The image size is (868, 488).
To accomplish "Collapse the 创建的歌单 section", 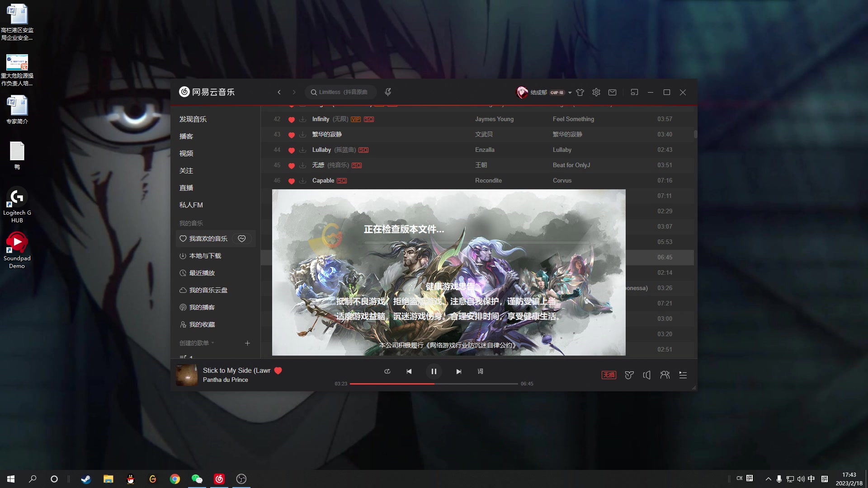I will [212, 343].
